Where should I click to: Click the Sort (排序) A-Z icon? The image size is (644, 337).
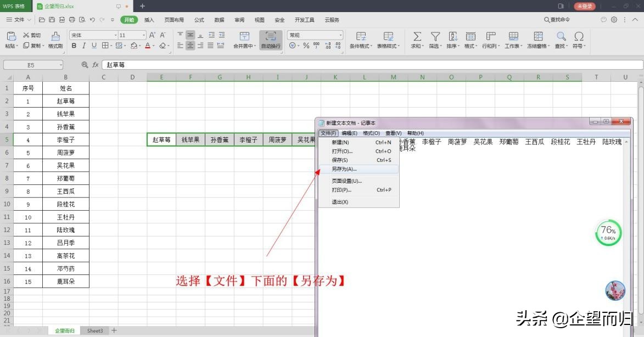tap(453, 36)
